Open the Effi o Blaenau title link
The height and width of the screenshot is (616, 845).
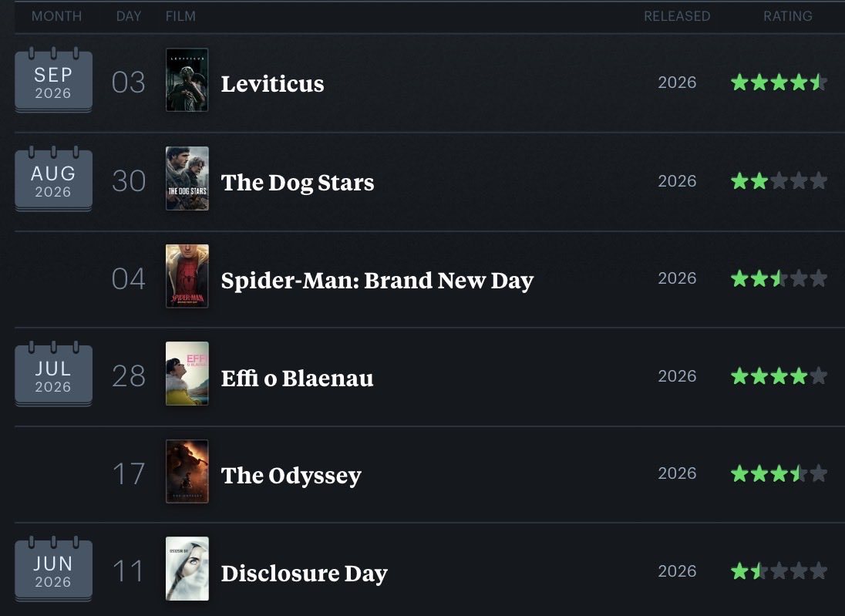(x=297, y=378)
